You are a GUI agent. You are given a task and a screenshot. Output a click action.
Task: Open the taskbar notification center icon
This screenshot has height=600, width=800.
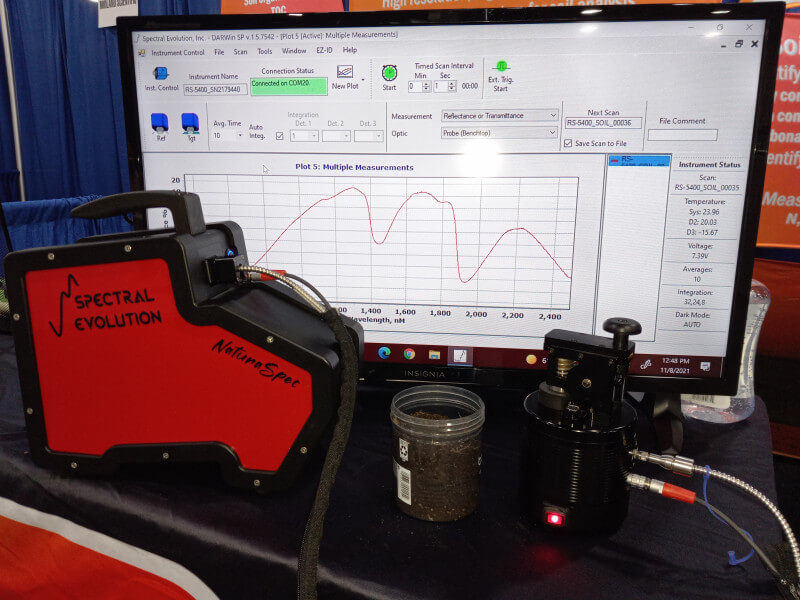coord(706,366)
